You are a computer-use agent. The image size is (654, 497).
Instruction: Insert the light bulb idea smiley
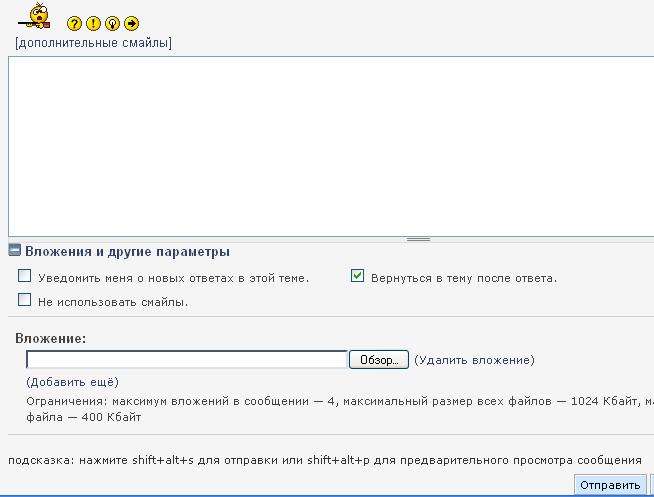click(x=112, y=23)
